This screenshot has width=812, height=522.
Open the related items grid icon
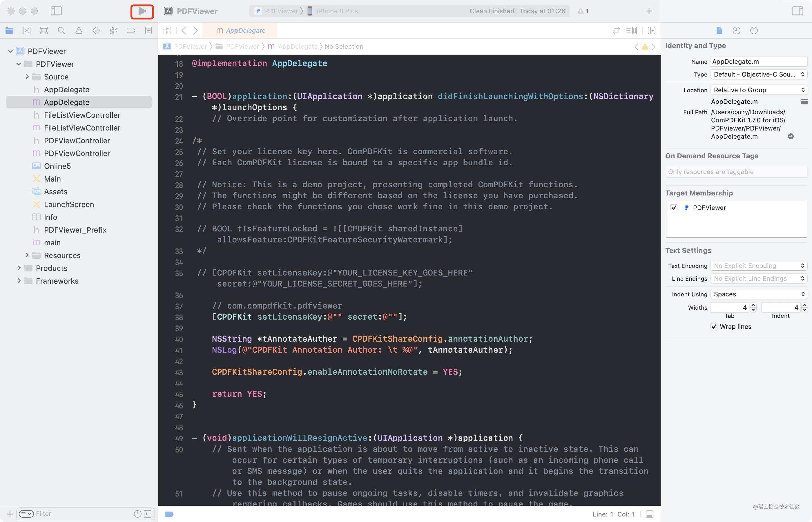click(x=167, y=30)
